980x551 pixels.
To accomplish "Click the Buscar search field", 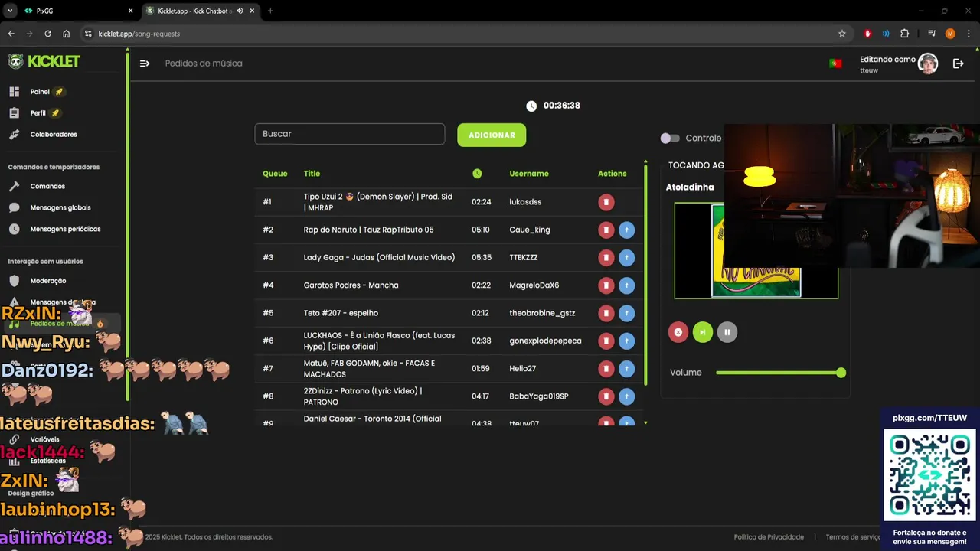I will pos(350,134).
